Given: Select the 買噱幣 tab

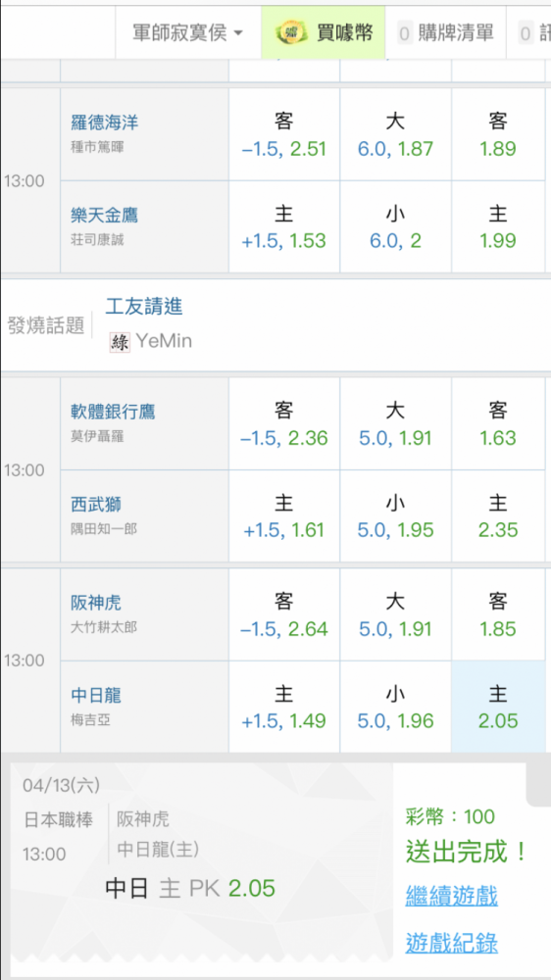Looking at the screenshot, I should pyautogui.click(x=324, y=33).
